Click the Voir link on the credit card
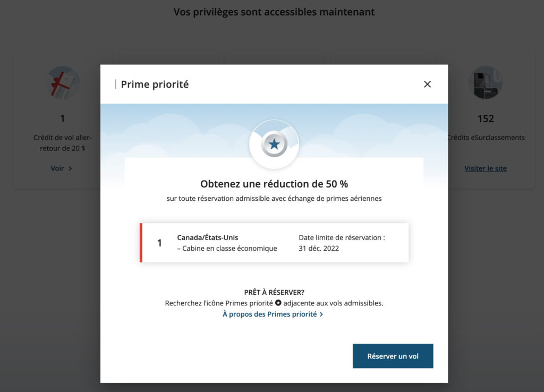The height and width of the screenshot is (392, 544). click(58, 168)
